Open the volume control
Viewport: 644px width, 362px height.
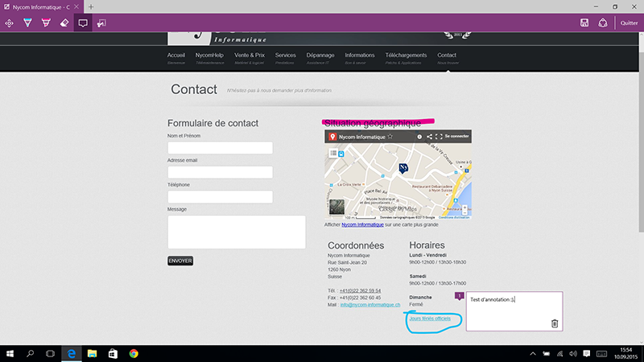tap(573, 353)
